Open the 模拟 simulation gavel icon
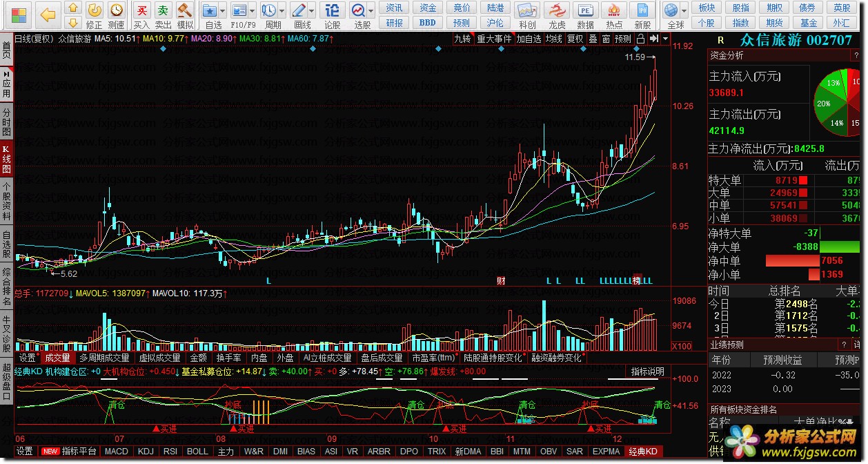This screenshot has width=868, height=464. [x=185, y=14]
